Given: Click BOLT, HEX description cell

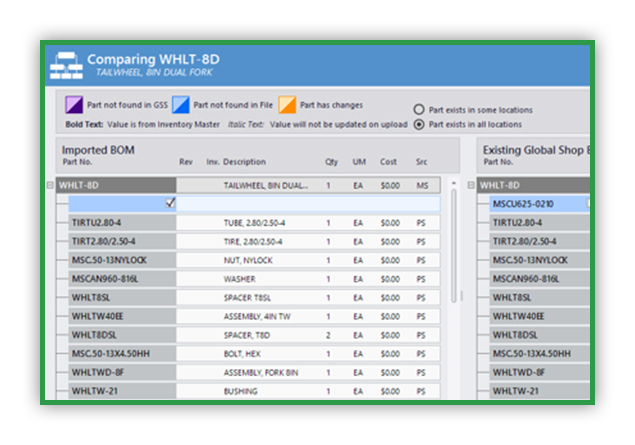Looking at the screenshot, I should coord(242,354).
